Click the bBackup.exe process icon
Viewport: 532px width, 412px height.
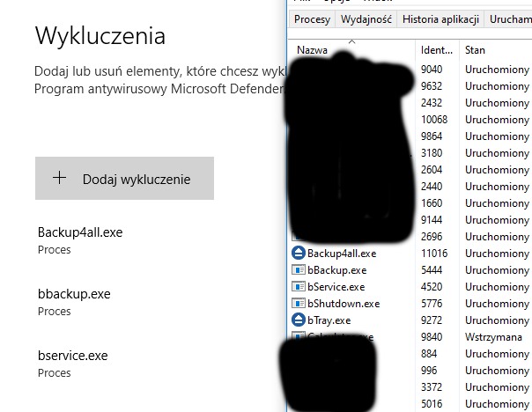tap(299, 270)
